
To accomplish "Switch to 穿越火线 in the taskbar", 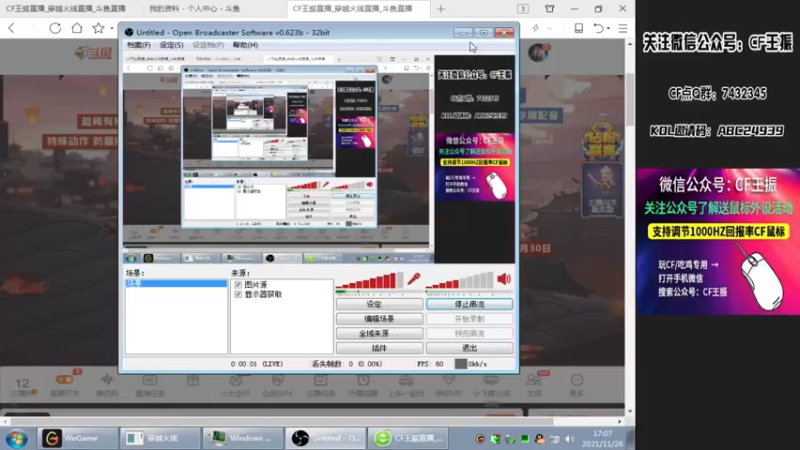I will click(159, 438).
